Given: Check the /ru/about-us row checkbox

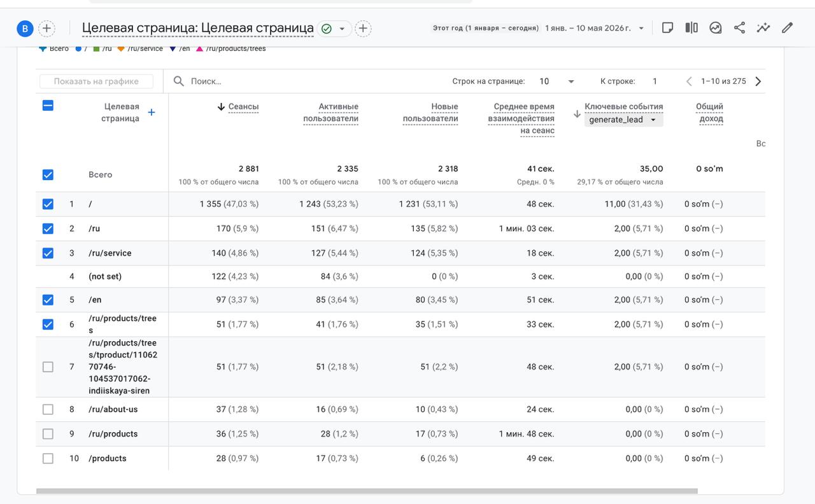Looking at the screenshot, I should 48,410.
